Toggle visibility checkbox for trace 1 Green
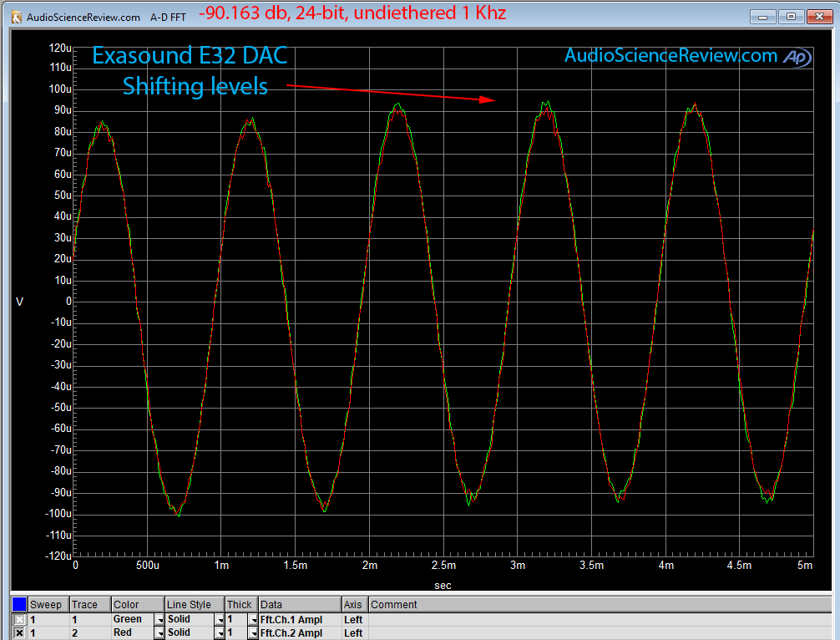Viewport: 840px width, 640px height. pyautogui.click(x=19, y=620)
